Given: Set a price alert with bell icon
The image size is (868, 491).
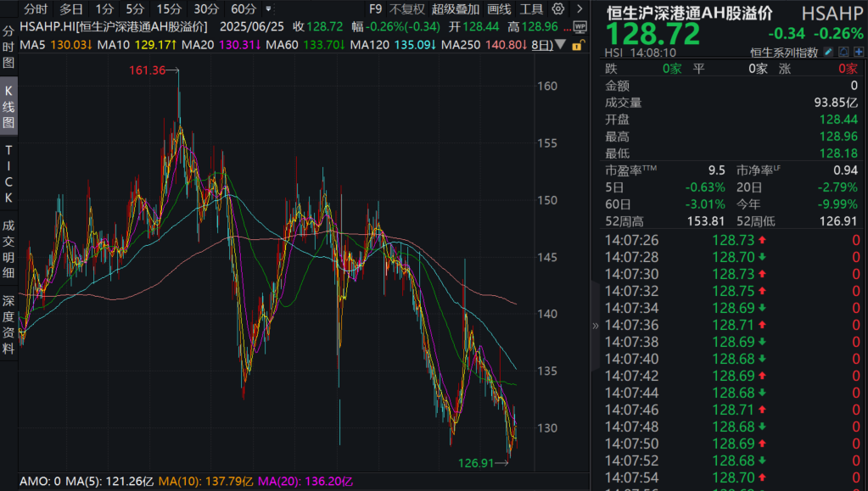Looking at the screenshot, I should 843,53.
